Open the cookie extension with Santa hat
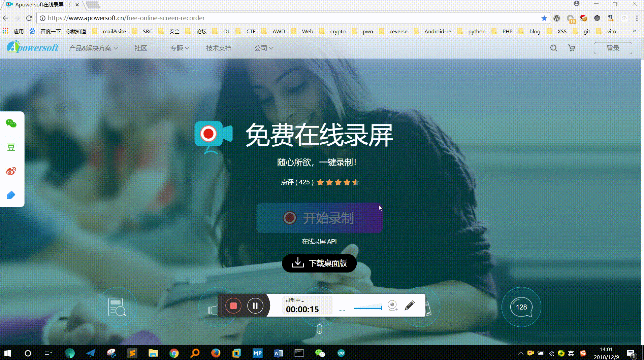Screen dimensions: 644x360 coord(584,18)
